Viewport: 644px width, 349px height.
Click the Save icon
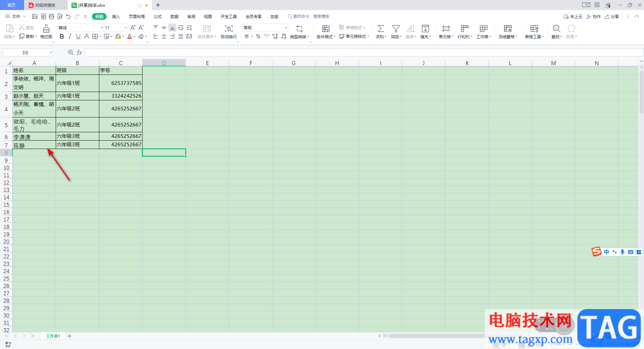(x=35, y=16)
